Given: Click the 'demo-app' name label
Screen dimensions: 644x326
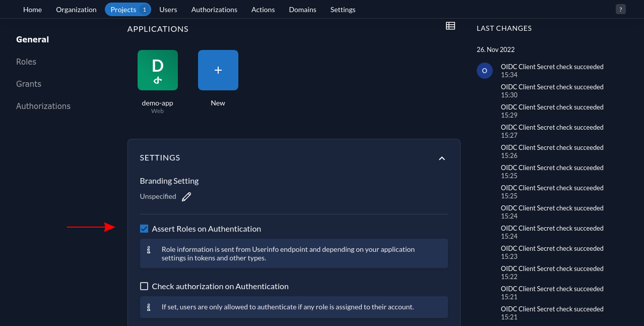Looking at the screenshot, I should point(158,103).
